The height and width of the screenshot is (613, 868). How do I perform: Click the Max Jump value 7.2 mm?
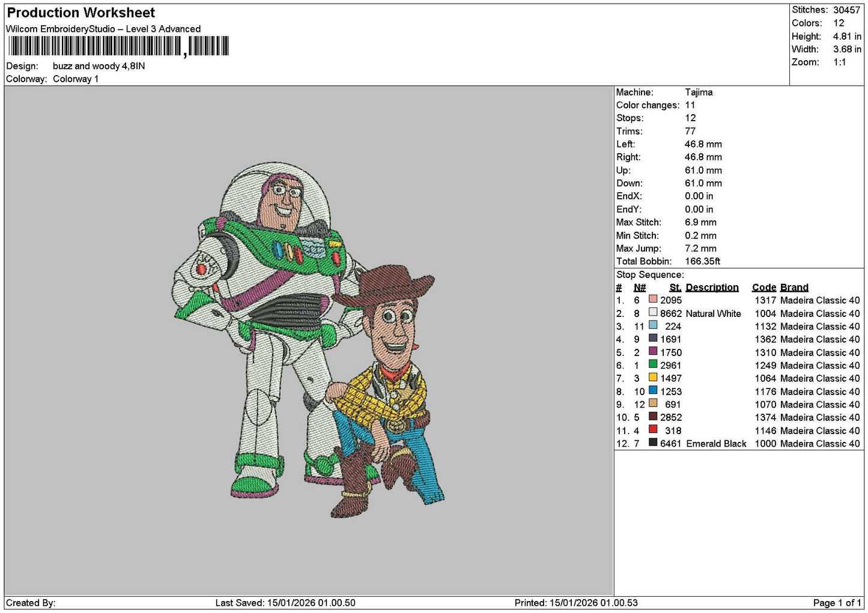[700, 248]
